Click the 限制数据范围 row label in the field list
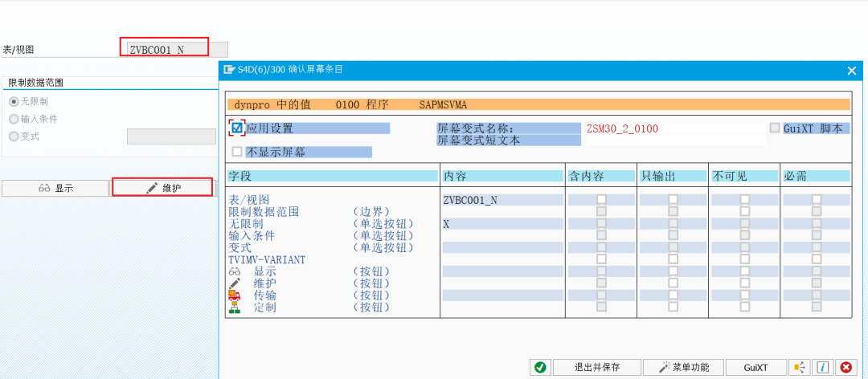 click(x=264, y=211)
